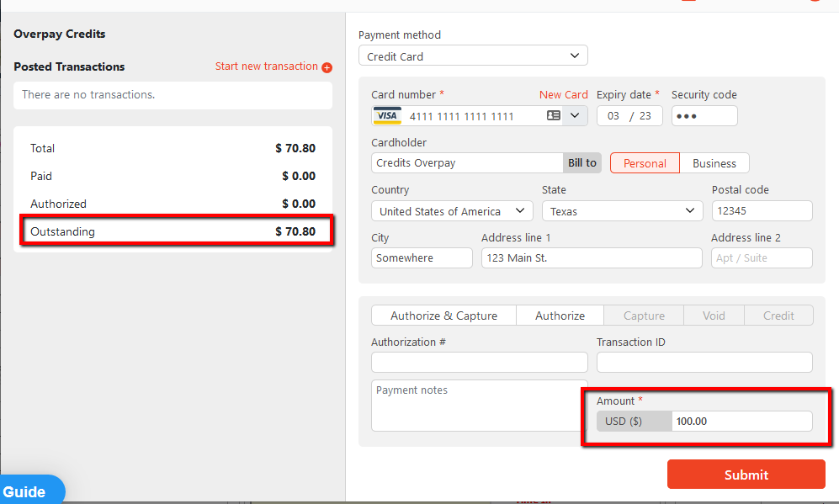Click the Security code field
This screenshot has width=839, height=504.
tap(704, 116)
